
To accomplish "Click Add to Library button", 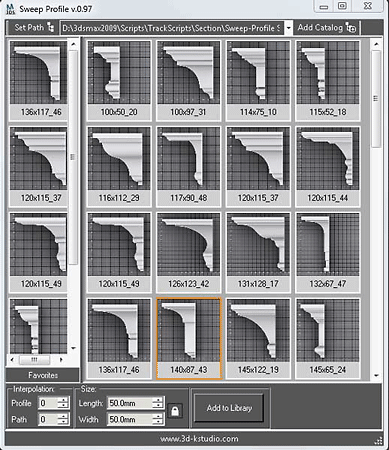I will coord(229,408).
